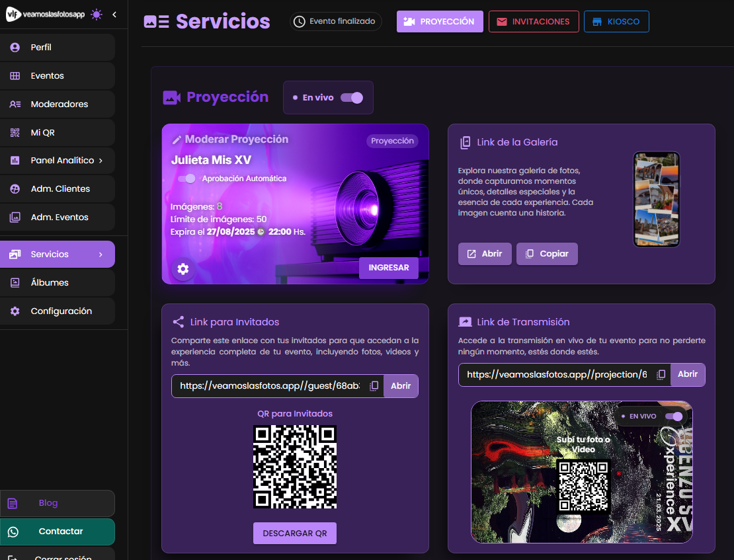Click the Adm. Clientes icon

[15, 188]
